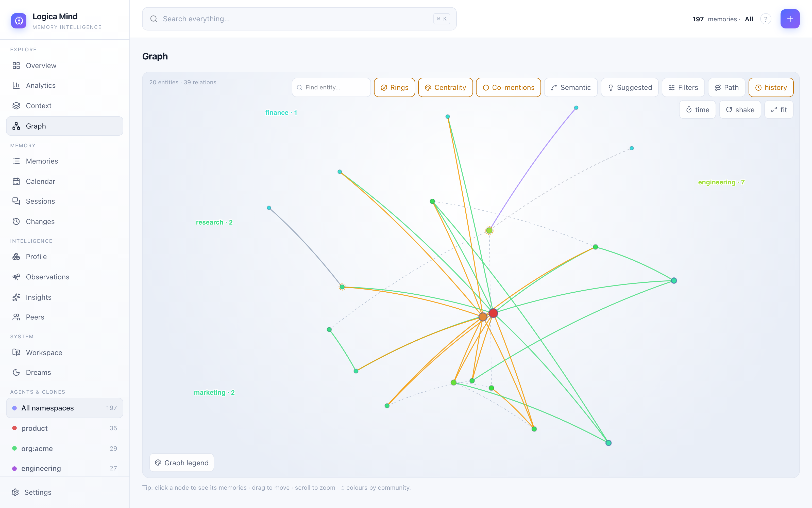Viewport: 812px width, 508px height.
Task: Open Settings via the gear icon
Action: (15, 492)
